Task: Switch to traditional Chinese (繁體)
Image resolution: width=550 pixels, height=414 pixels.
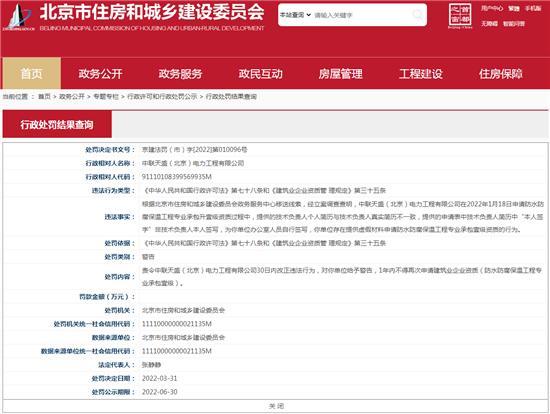Action: 514,8
